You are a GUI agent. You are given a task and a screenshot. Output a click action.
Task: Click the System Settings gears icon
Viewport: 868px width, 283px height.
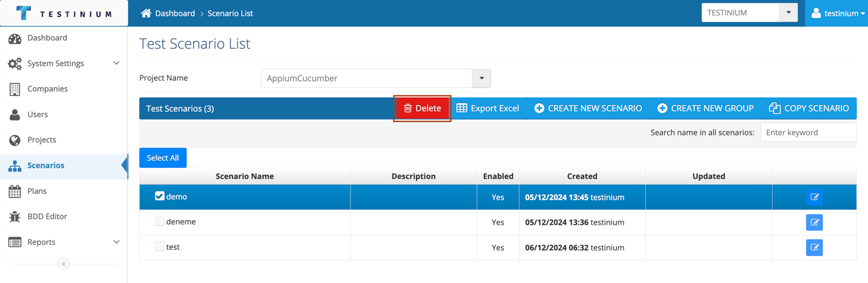15,63
